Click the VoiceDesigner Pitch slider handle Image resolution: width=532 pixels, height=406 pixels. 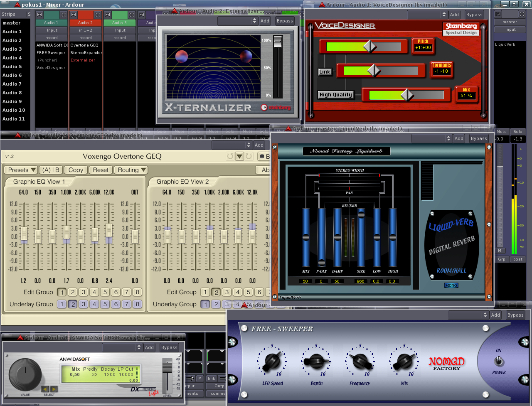[x=370, y=46]
